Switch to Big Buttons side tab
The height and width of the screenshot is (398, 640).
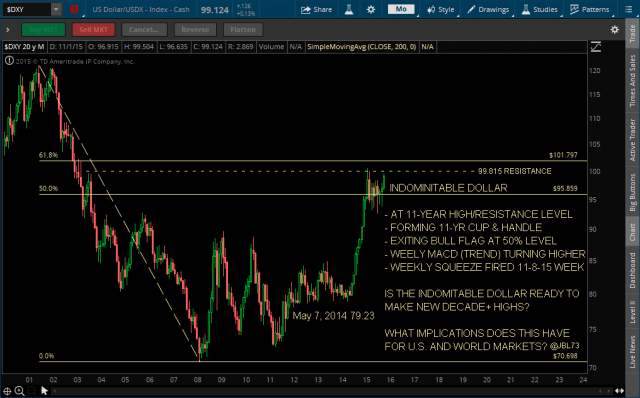point(632,192)
